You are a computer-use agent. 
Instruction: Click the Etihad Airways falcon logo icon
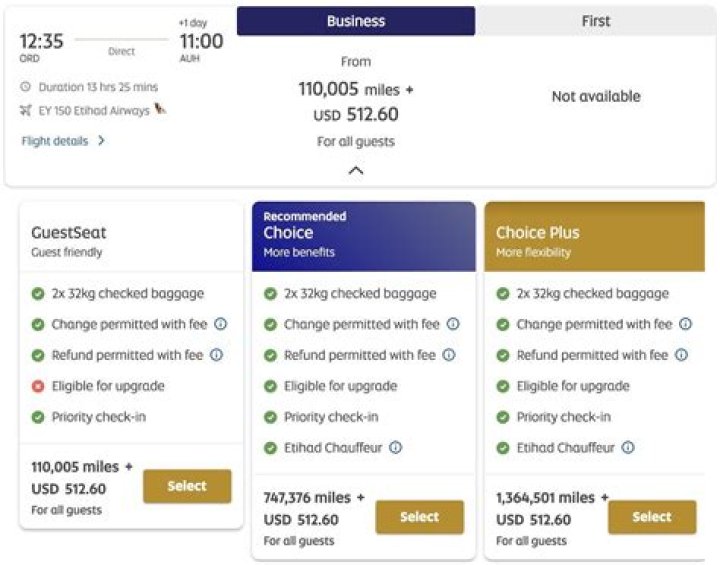[160, 109]
